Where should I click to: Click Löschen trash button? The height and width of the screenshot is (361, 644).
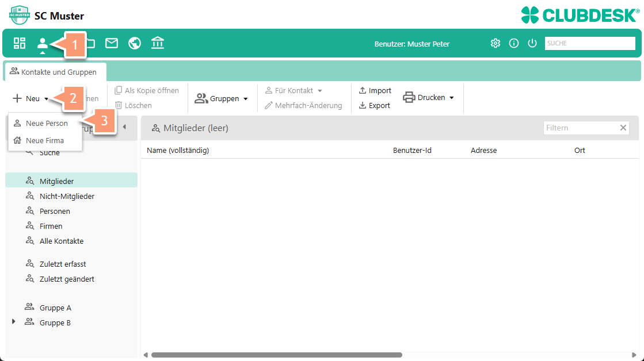(x=134, y=105)
